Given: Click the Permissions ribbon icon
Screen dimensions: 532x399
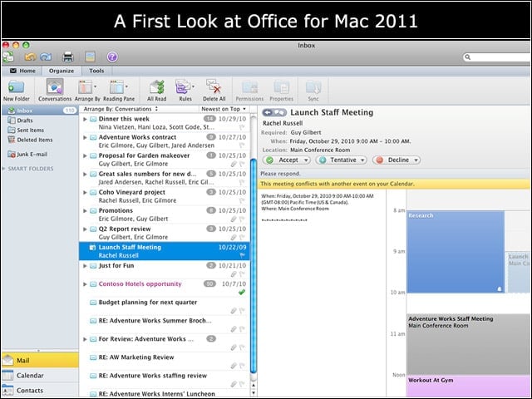Looking at the screenshot, I should click(x=249, y=91).
